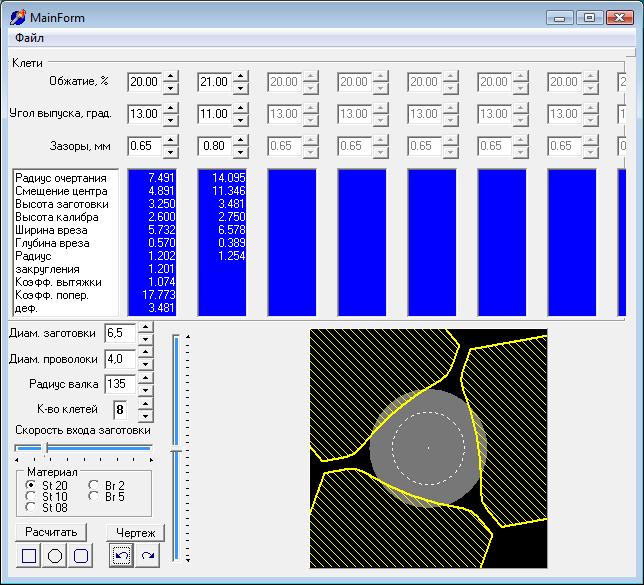Increase first stand Обжатие value with up arrow
The height and width of the screenshot is (585, 644).
pyautogui.click(x=170, y=76)
